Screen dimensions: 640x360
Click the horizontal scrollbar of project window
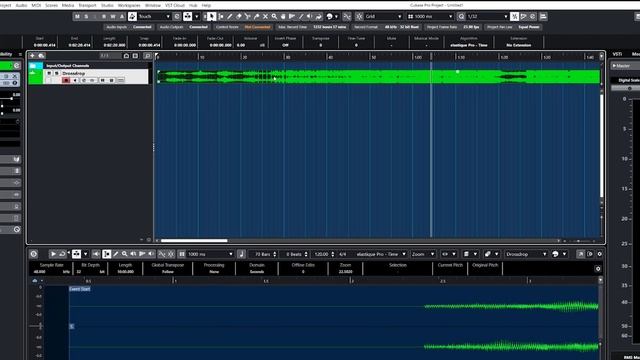click(194, 241)
